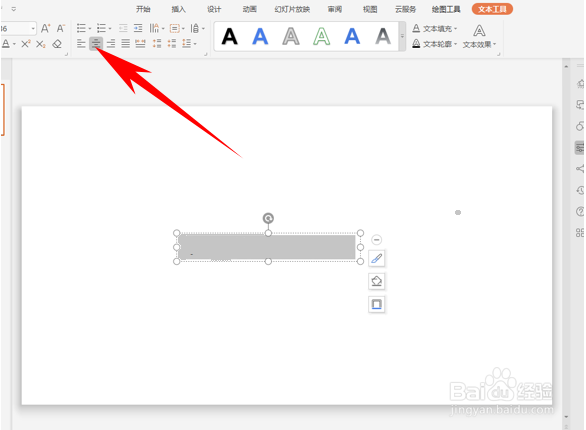Screen dimensions: 586x430
Task: Apply superscript formatting
Action: pos(26,44)
